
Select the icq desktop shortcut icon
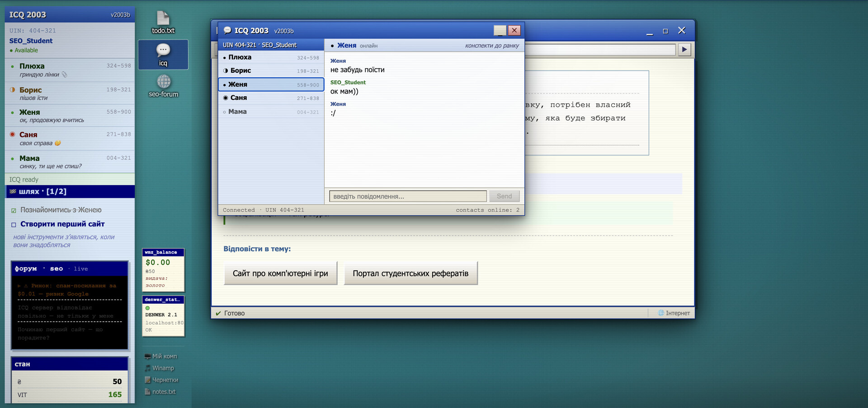pos(163,55)
